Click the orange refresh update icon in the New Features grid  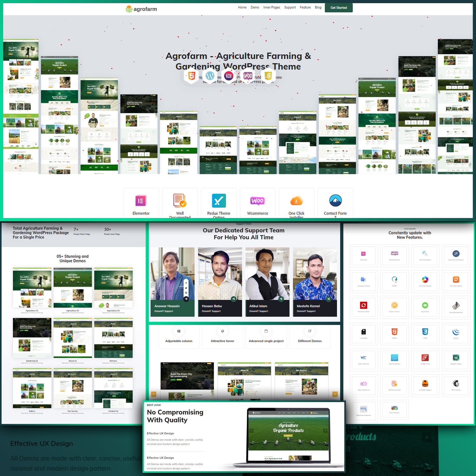(456, 279)
